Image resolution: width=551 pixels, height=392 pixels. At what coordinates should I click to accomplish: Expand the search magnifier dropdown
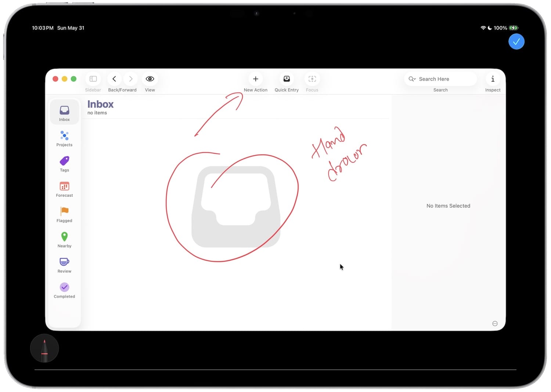412,79
